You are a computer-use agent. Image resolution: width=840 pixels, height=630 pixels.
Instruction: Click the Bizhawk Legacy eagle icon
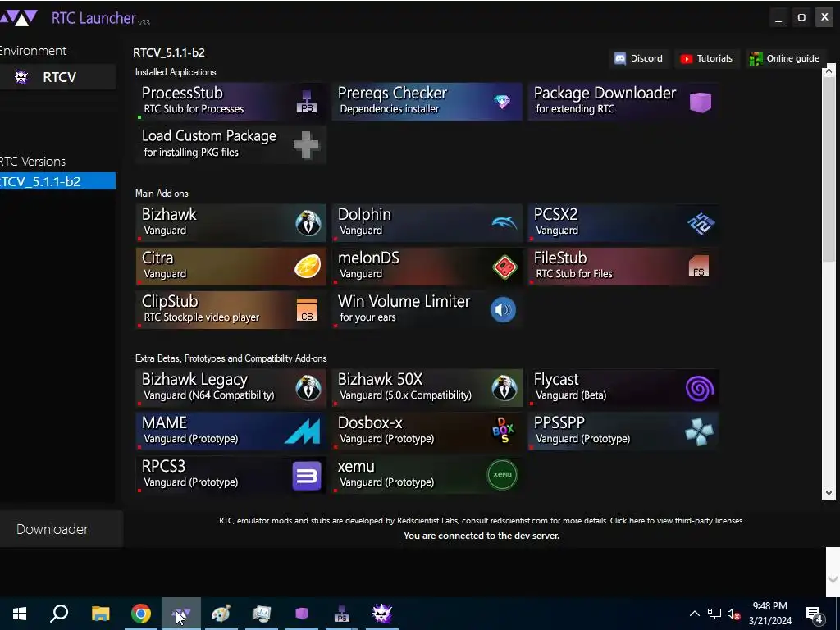click(x=308, y=388)
